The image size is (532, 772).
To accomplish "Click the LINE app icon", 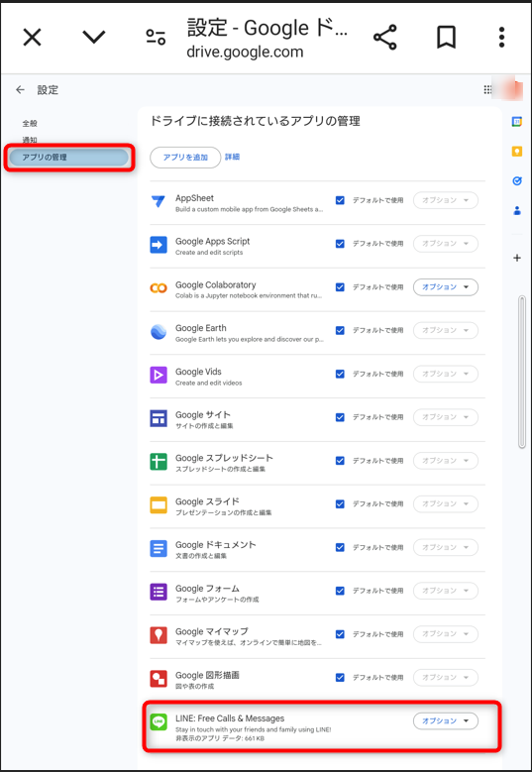I will (159, 721).
